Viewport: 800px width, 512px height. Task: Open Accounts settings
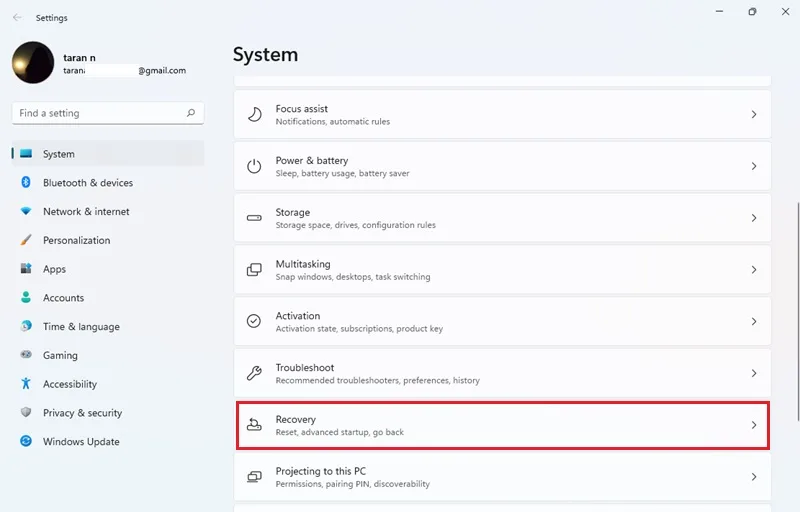click(x=108, y=298)
